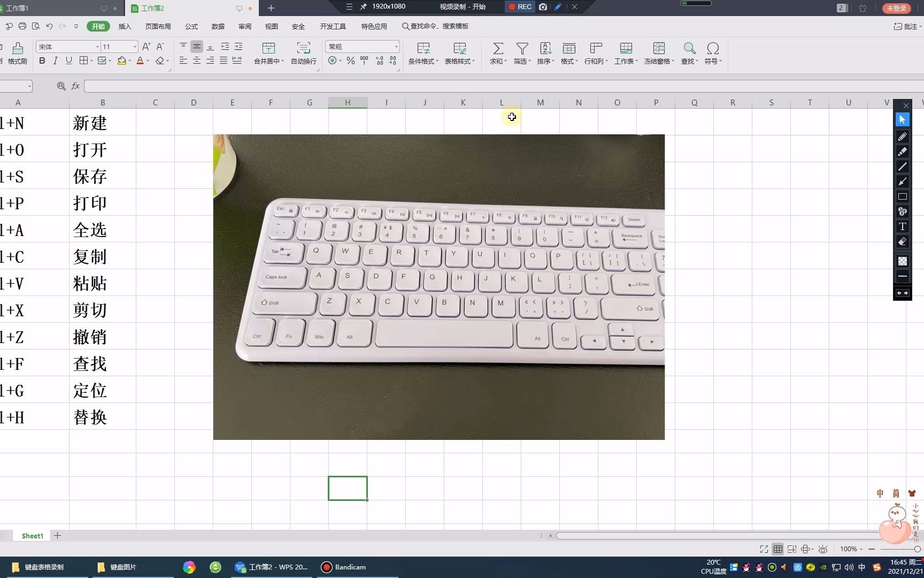This screenshot has width=924, height=578.
Task: Click the Bandicam icon in the taskbar
Action: coord(326,567)
